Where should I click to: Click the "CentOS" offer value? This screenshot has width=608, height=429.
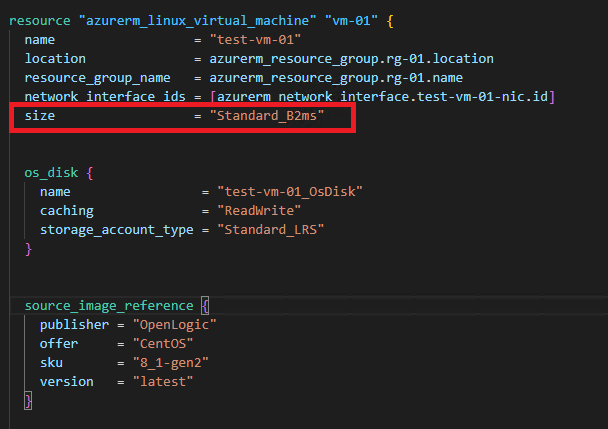click(x=163, y=344)
